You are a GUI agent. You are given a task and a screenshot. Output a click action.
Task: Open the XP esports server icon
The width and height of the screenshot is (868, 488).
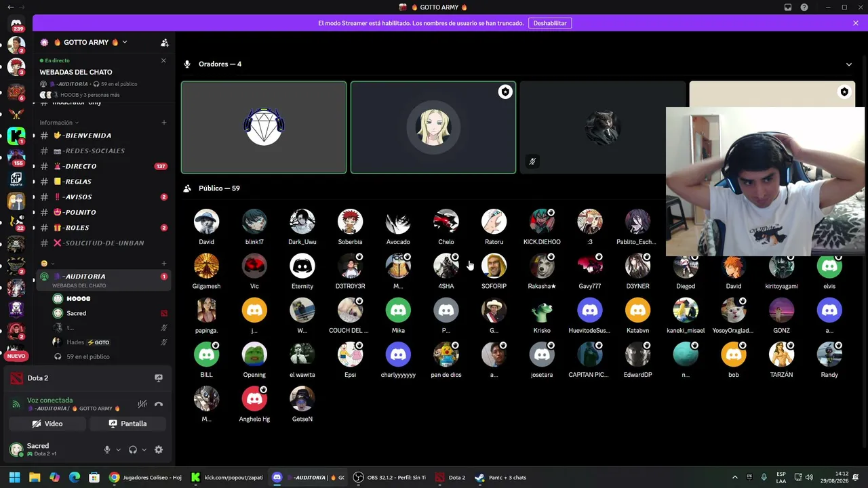(16, 180)
